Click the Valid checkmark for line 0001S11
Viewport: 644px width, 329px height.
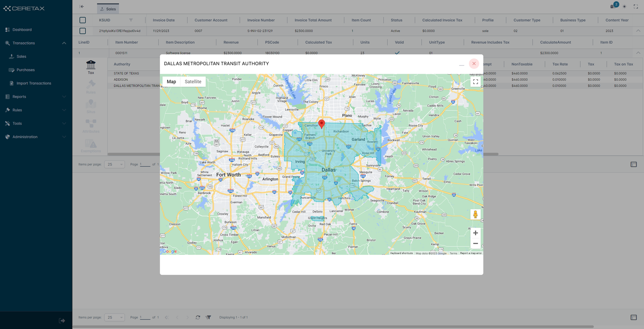pos(397,53)
